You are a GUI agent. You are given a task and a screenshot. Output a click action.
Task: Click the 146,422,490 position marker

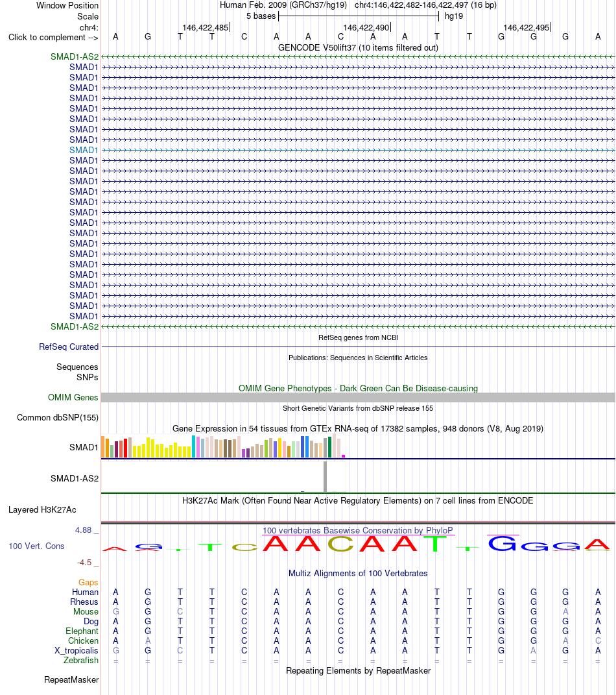coord(366,27)
